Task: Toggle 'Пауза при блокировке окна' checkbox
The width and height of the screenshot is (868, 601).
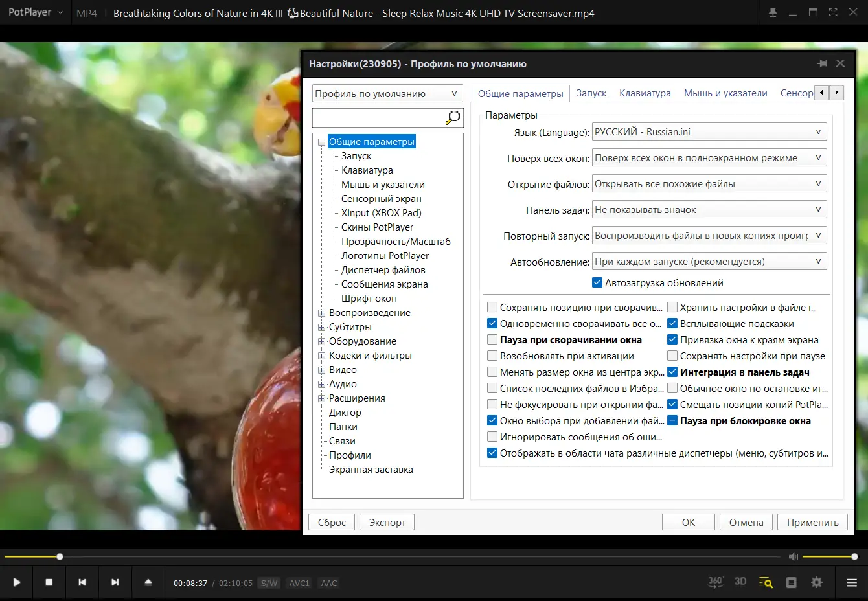Action: click(672, 420)
